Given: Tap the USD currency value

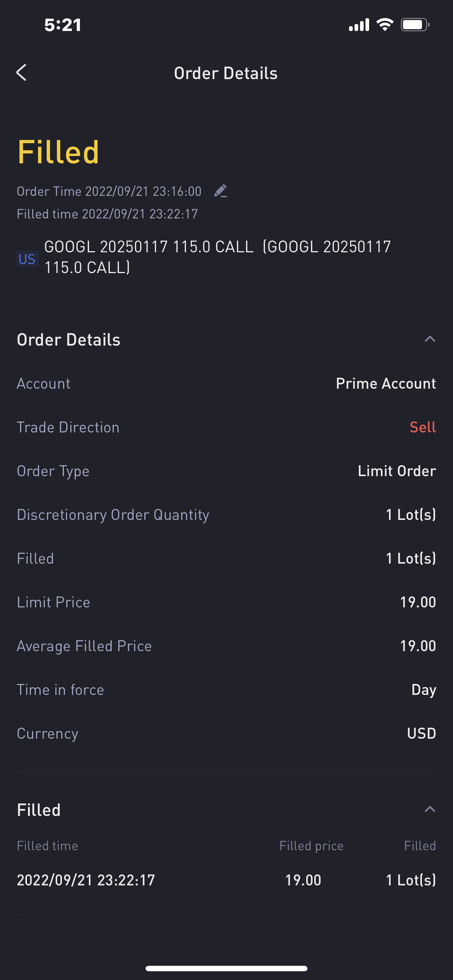Looking at the screenshot, I should (x=421, y=734).
